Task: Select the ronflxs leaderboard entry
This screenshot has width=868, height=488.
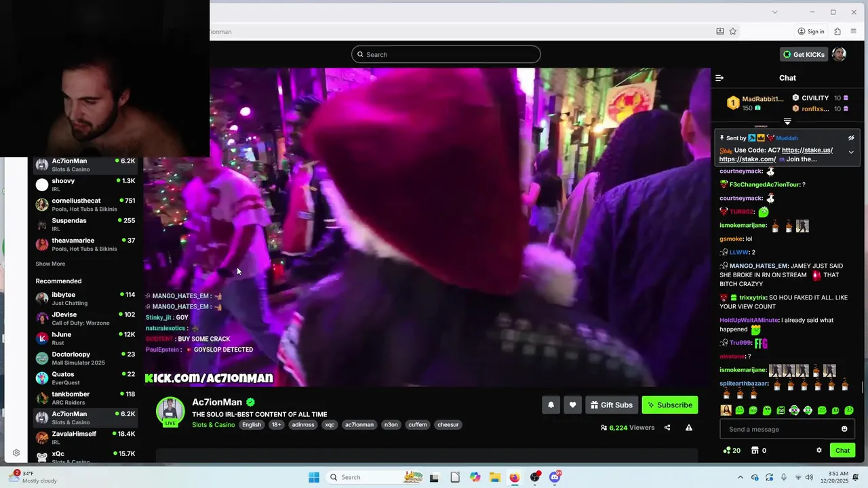Action: tap(821, 108)
